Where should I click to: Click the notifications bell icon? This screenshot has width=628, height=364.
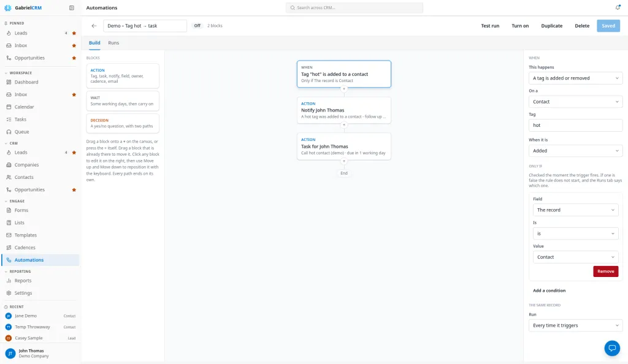pos(618,7)
